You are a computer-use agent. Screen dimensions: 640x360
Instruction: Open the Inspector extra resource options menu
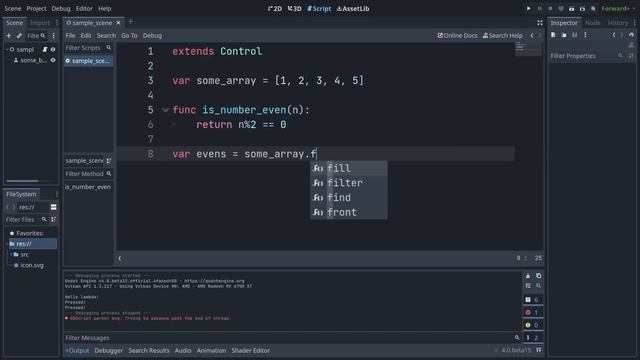[585, 35]
